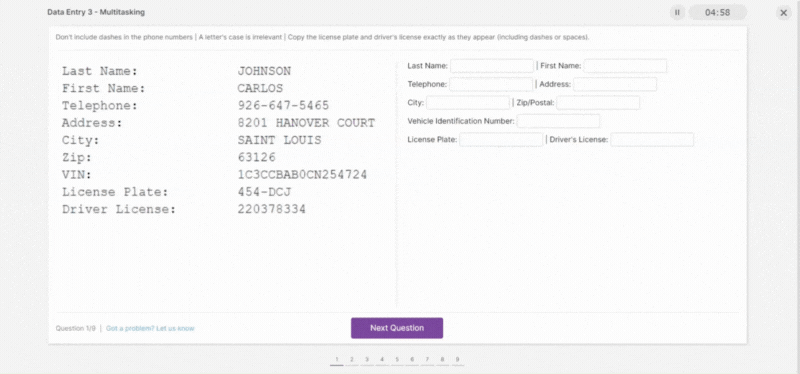Open question page 4
The width and height of the screenshot is (800, 374).
pyautogui.click(x=382, y=360)
